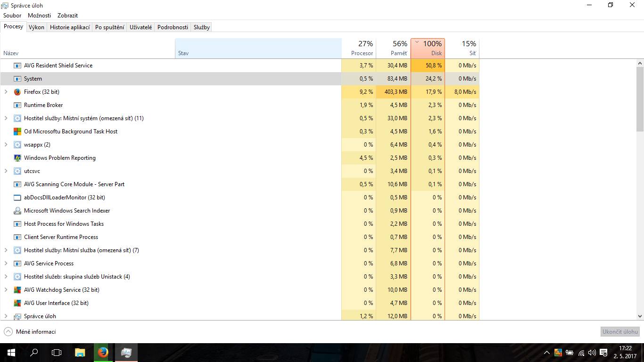Viewport: 644px width, 362px height.
Task: Open the Zobrazit menu
Action: (x=67, y=16)
